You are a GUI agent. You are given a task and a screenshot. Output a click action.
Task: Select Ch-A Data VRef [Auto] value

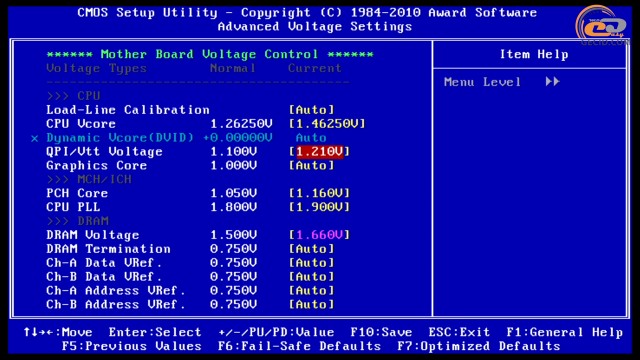click(312, 262)
